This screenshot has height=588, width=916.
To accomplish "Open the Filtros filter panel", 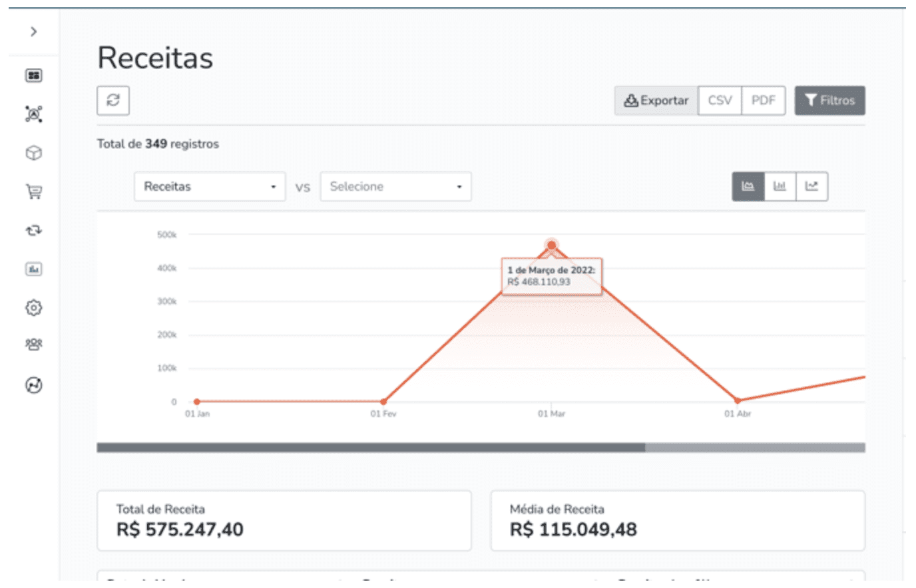I will (829, 100).
